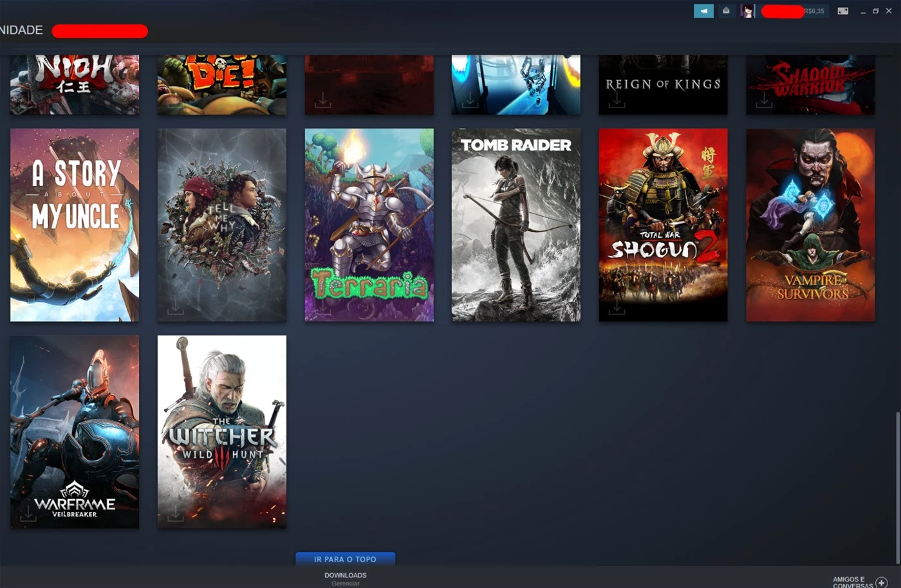Click the library vertical scrollbar thumb
This screenshot has height=588, width=901.
tap(897, 487)
